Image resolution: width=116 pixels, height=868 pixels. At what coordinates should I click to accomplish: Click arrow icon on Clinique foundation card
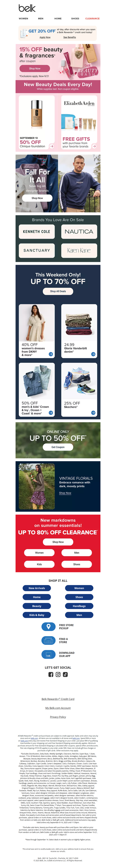[x=52, y=146]
